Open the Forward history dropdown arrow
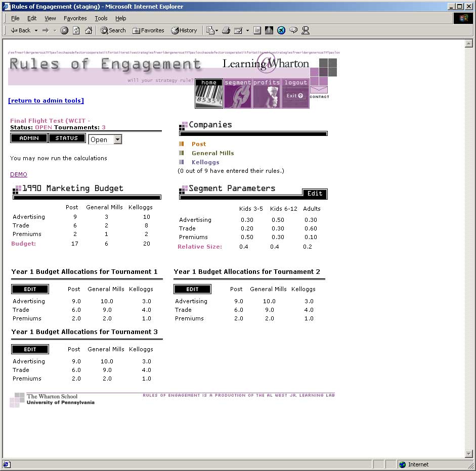The height and width of the screenshot is (471, 476). (x=55, y=30)
